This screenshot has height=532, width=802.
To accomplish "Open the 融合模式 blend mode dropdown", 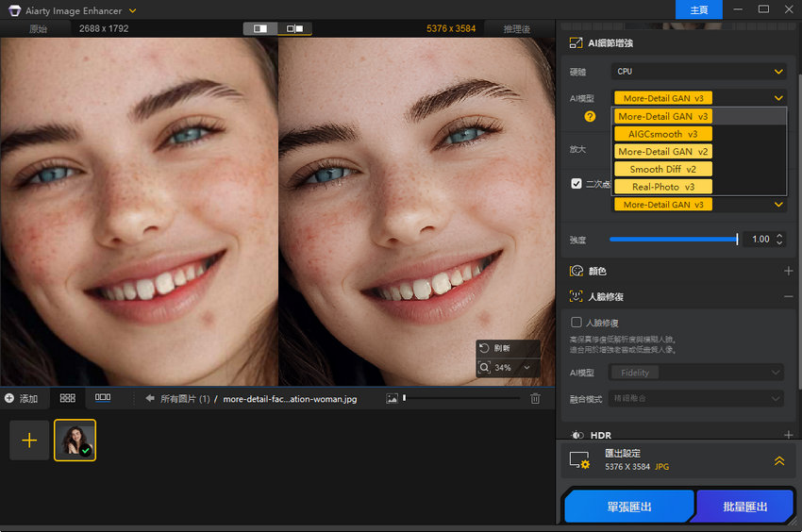I will [x=695, y=398].
